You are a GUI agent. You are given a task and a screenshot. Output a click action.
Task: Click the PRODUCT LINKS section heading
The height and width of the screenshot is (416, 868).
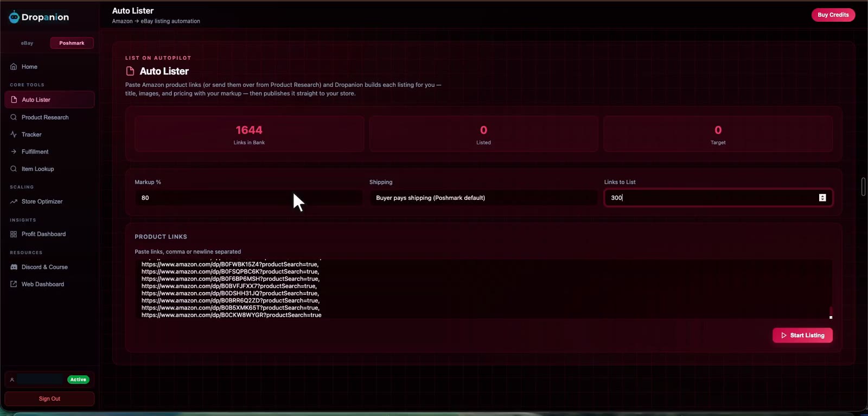[x=161, y=237]
